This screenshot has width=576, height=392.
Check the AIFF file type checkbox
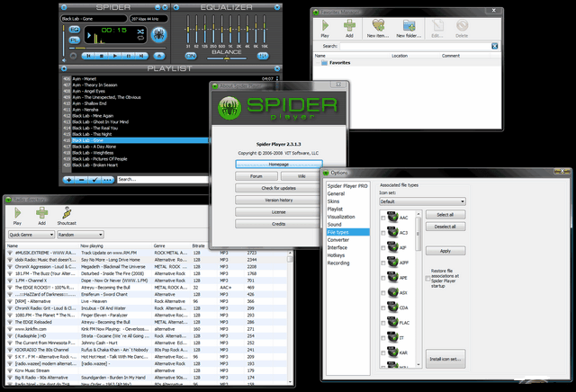point(383,263)
